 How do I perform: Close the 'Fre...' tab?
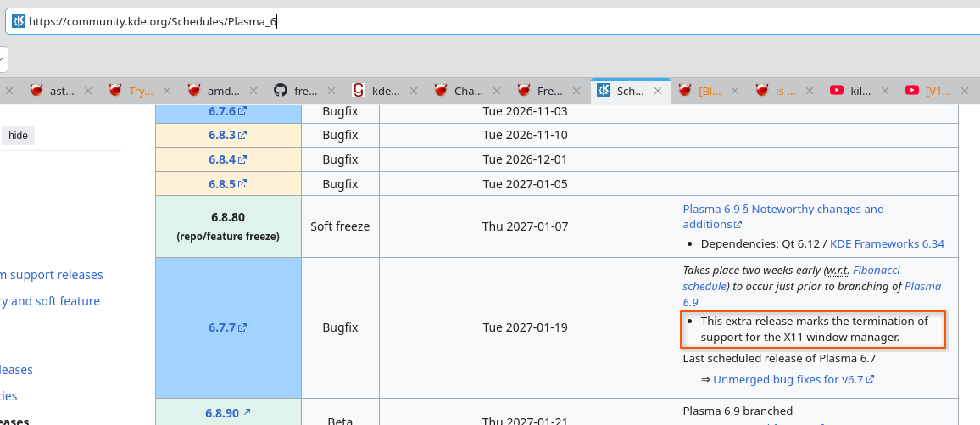pyautogui.click(x=576, y=91)
